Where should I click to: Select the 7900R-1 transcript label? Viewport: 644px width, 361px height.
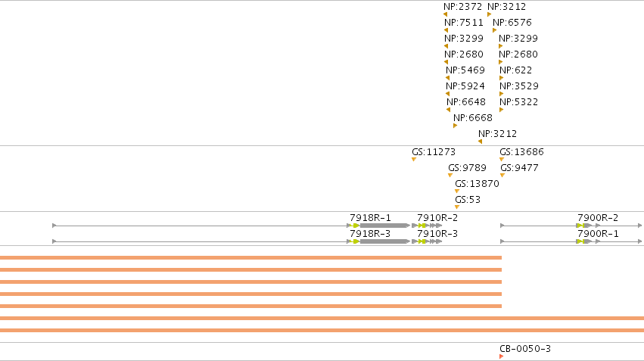(598, 234)
